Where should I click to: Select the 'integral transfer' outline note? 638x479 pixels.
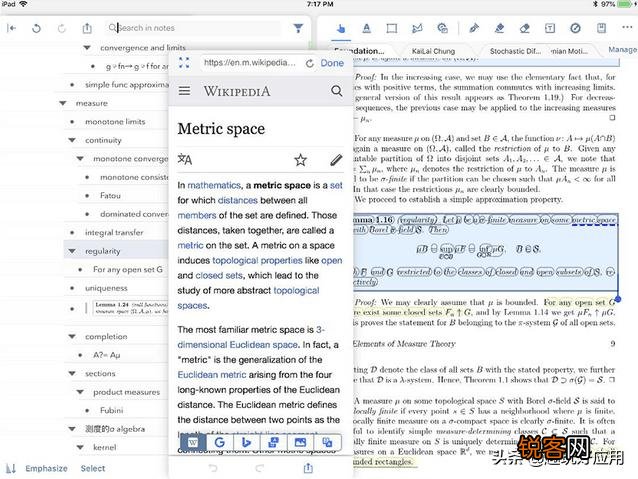coord(114,233)
